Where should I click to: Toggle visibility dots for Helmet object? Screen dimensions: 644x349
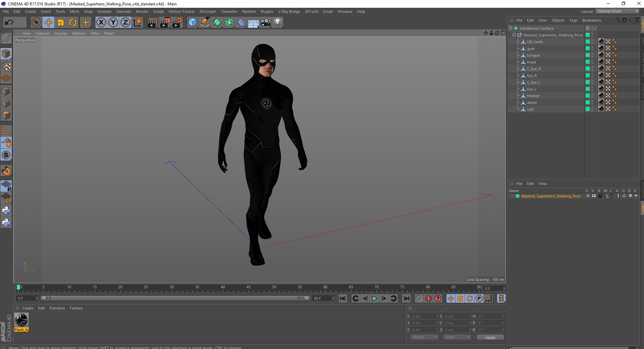click(592, 96)
